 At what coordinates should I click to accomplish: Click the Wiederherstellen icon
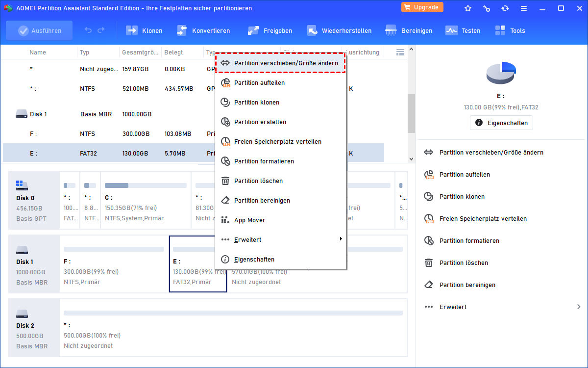[313, 30]
